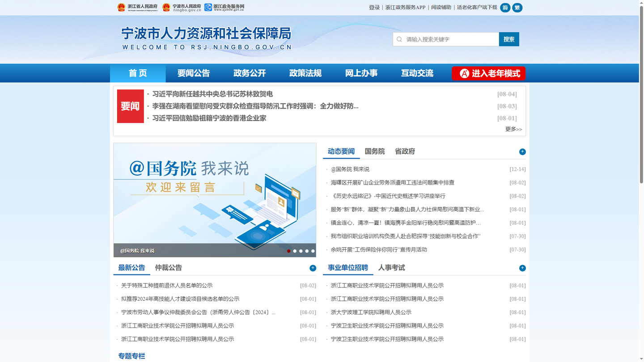Click the @国务院 我来说 carousel caption
644x362 pixels.
coord(137,251)
